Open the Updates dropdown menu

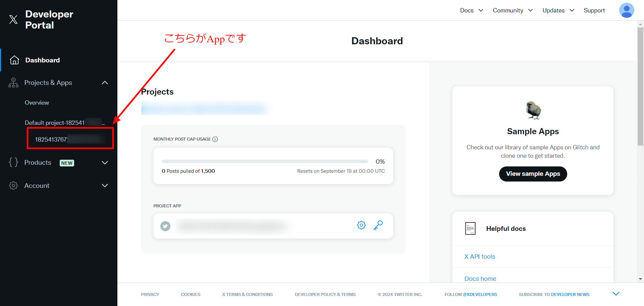[558, 10]
